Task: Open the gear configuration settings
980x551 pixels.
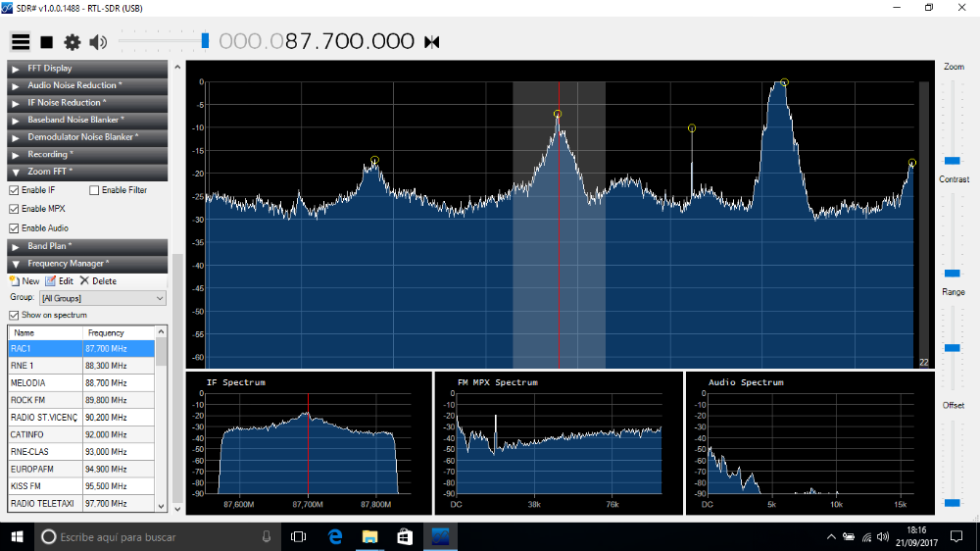Action: (72, 42)
